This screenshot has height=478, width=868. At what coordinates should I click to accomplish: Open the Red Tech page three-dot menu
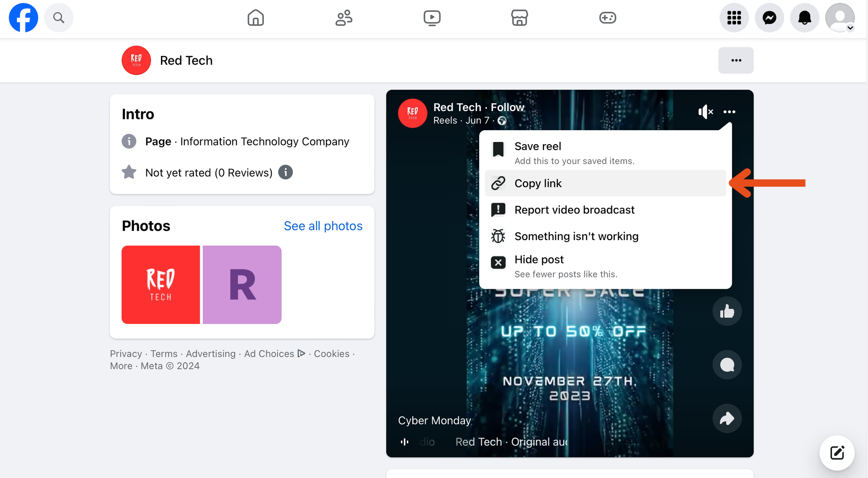pyautogui.click(x=736, y=60)
